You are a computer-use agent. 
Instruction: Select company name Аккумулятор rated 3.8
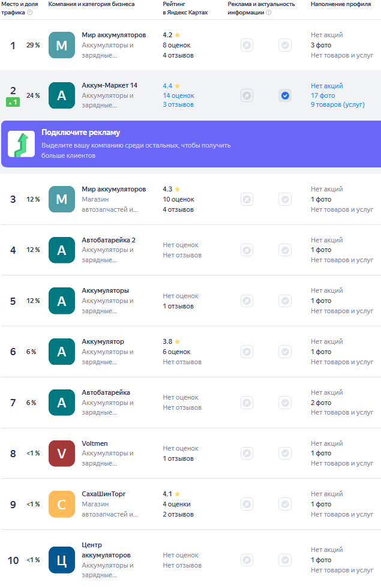[x=103, y=341]
